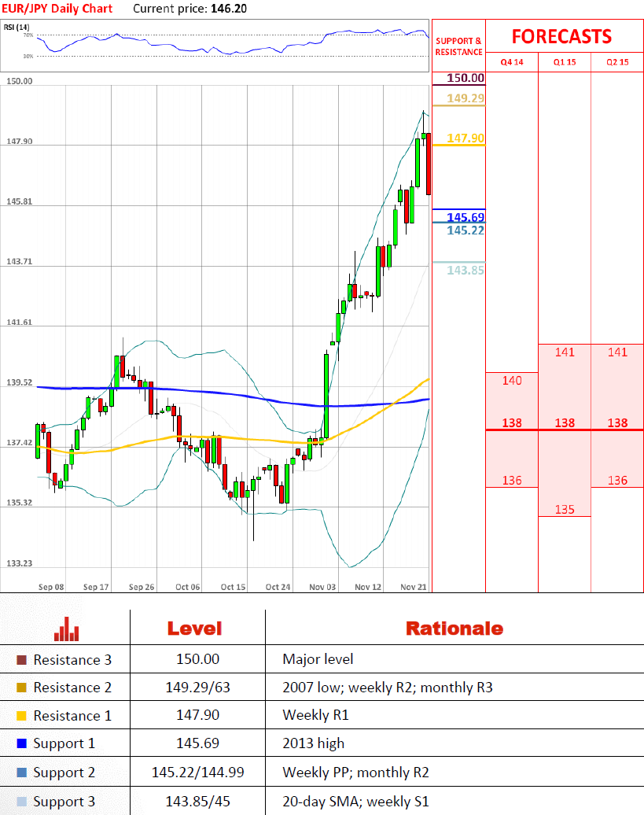The width and height of the screenshot is (644, 815).
Task: Click the Q4 14 median forecast 138
Action: point(512,423)
